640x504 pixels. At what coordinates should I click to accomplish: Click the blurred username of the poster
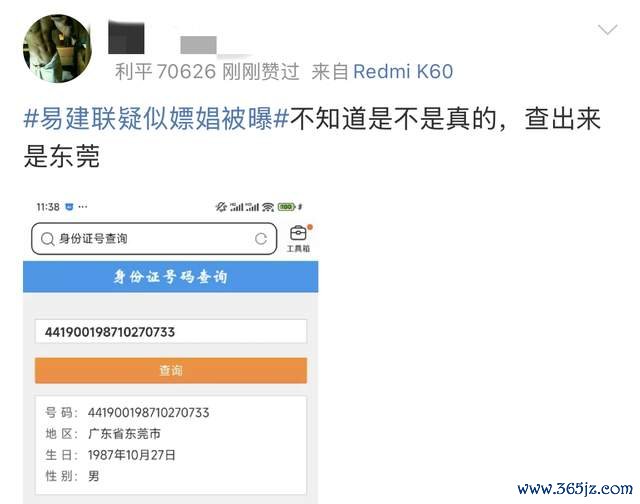(162, 38)
